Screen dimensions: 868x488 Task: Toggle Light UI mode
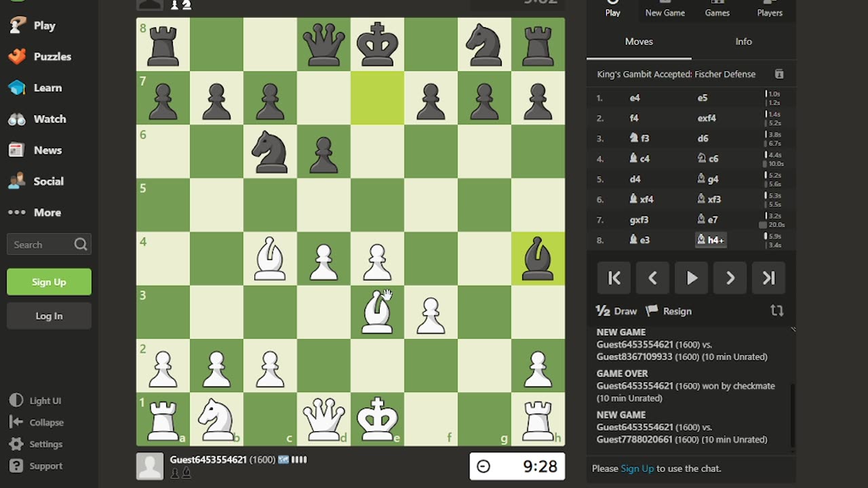point(37,401)
